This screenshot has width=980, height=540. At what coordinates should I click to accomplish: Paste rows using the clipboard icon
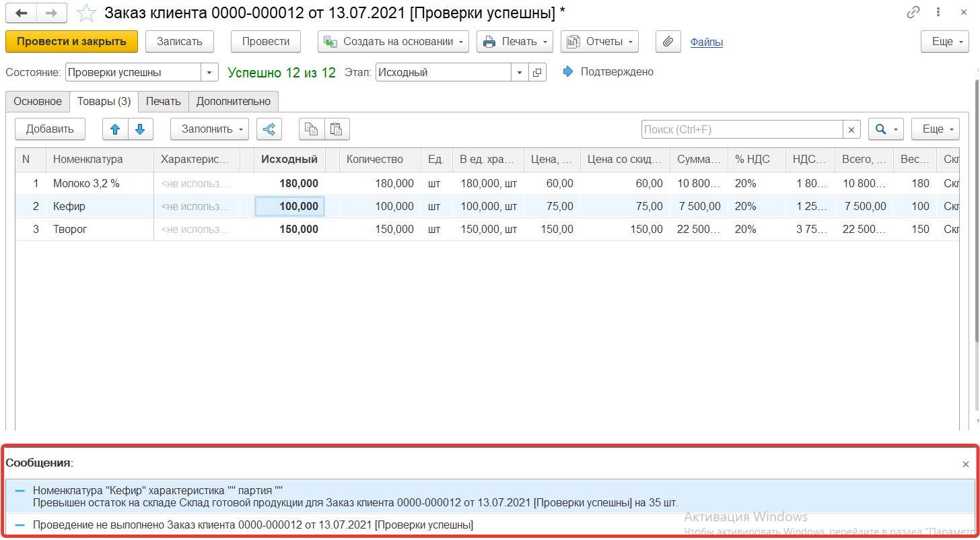[337, 129]
